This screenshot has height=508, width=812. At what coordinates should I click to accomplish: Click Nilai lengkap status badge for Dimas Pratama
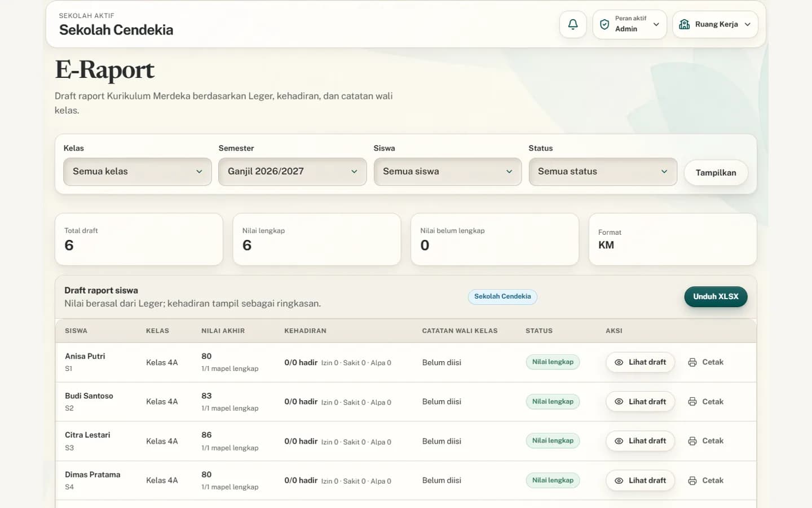click(553, 480)
